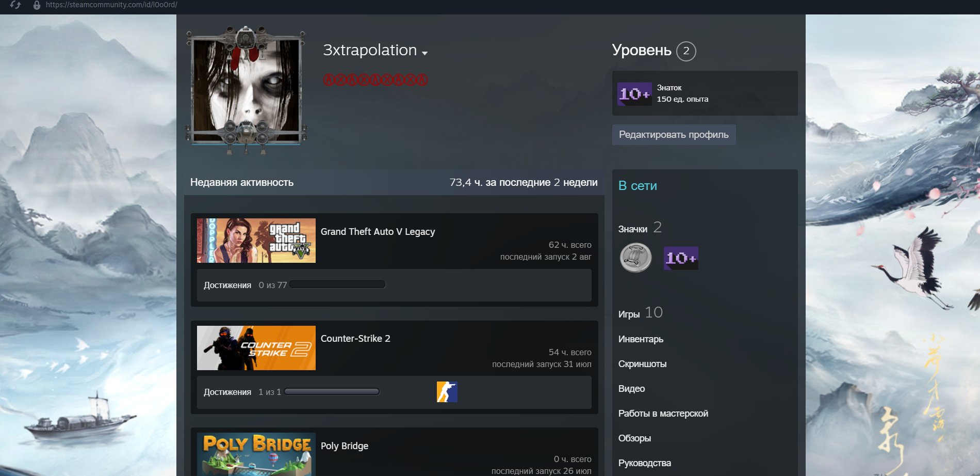This screenshot has height=476, width=980.
Task: Click the В сети online status
Action: 638,186
